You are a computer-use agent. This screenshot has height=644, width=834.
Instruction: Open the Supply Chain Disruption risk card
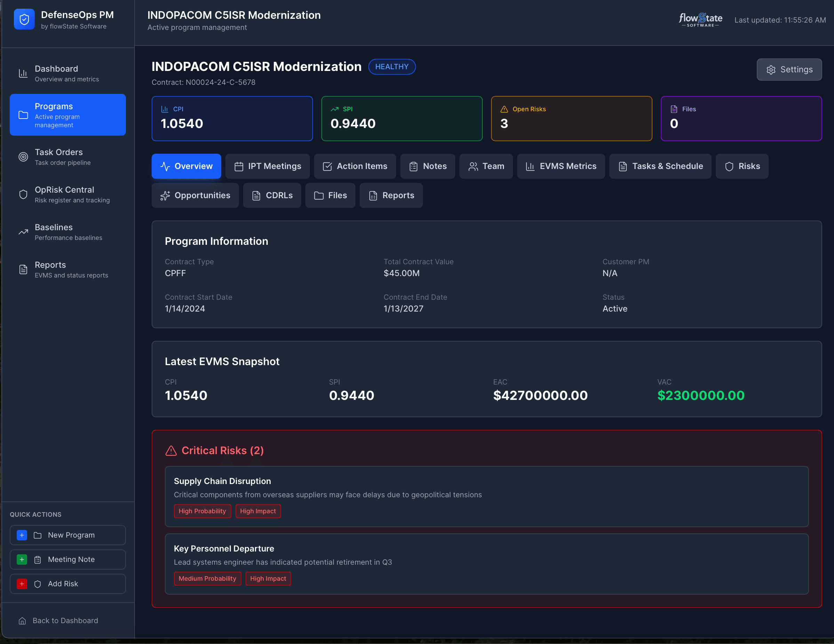(486, 496)
